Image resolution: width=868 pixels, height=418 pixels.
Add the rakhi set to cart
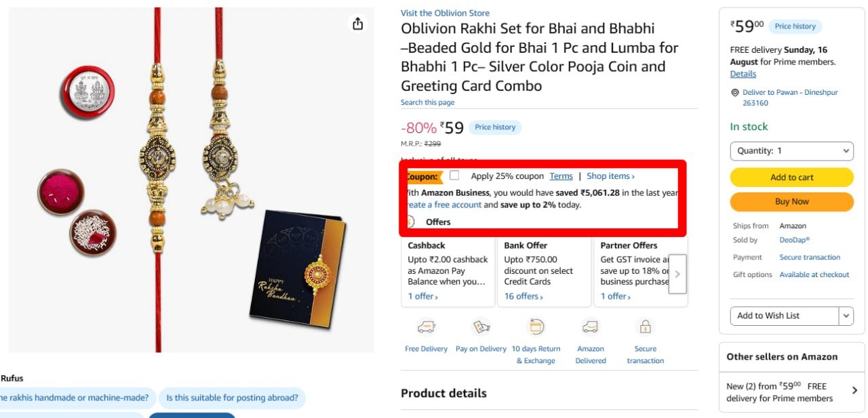(x=791, y=177)
